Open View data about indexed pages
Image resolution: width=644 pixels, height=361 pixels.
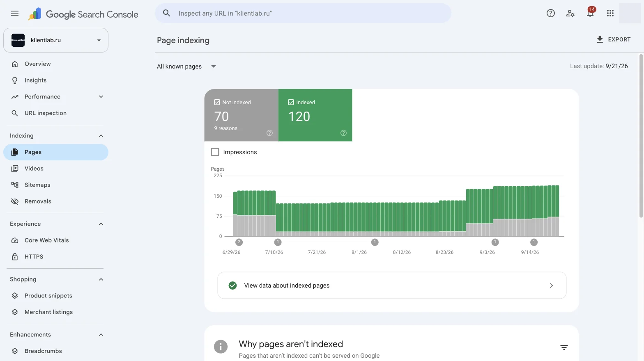click(392, 286)
